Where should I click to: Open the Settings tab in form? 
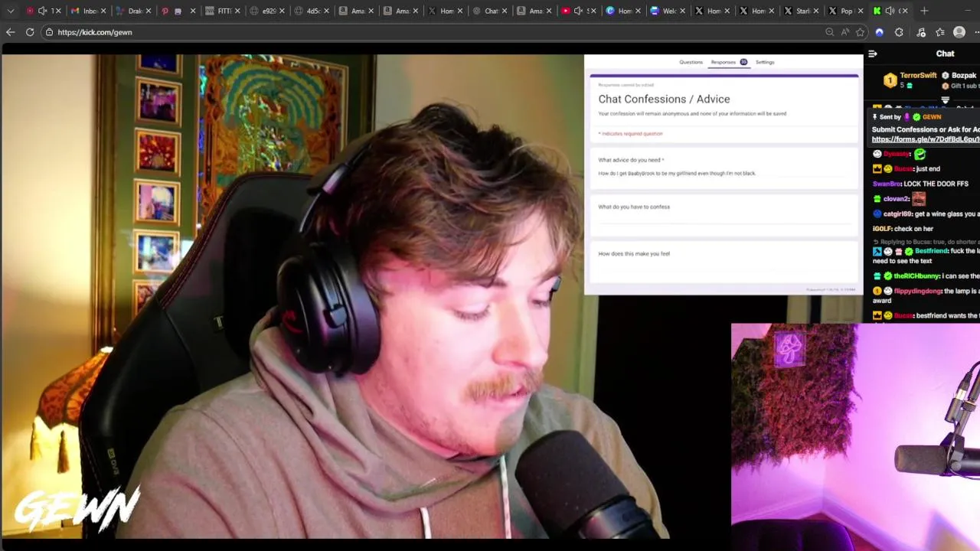[765, 62]
